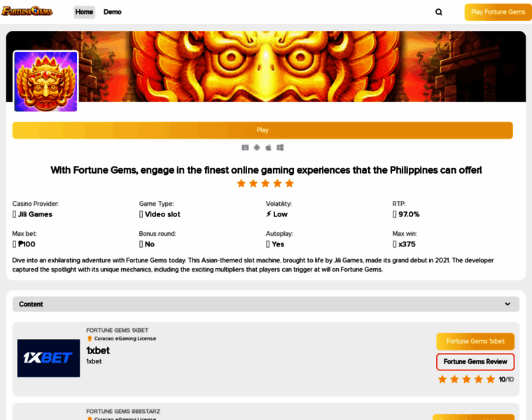Click the 1XBET logo image

(48, 358)
